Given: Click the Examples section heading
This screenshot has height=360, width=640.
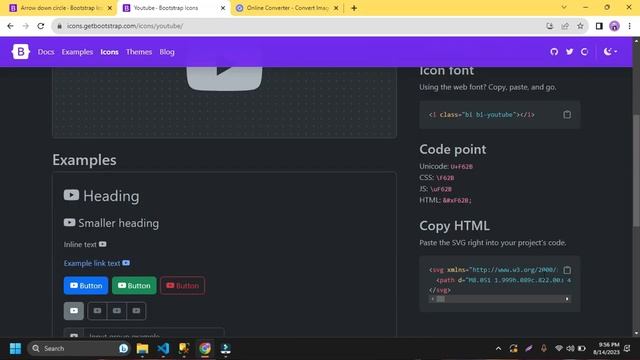Looking at the screenshot, I should [84, 160].
